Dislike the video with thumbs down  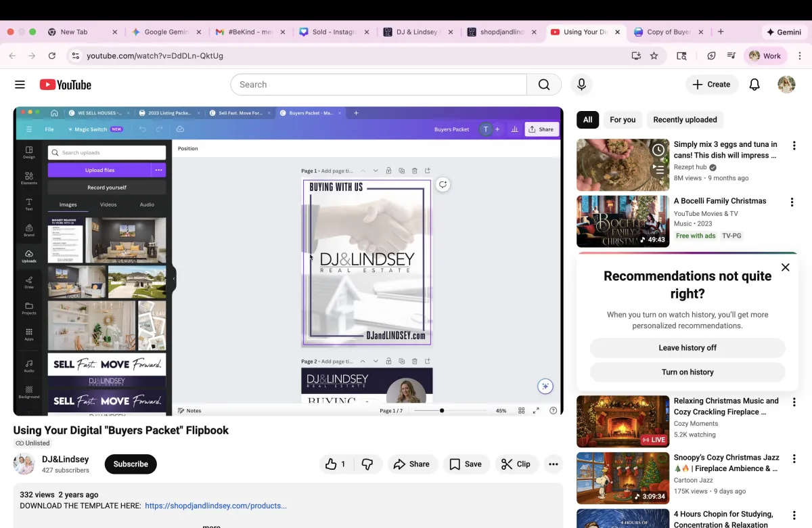coord(367,464)
